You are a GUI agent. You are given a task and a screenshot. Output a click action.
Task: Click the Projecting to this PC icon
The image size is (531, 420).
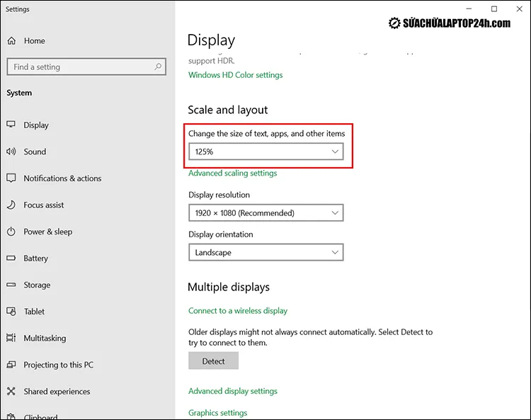(x=11, y=365)
